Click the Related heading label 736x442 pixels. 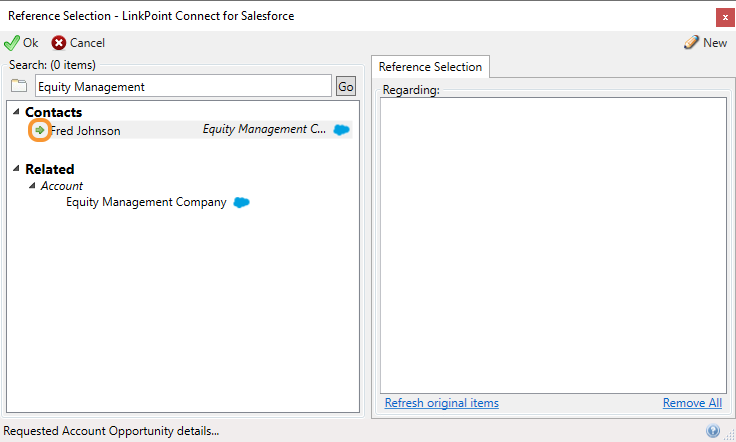coord(50,169)
